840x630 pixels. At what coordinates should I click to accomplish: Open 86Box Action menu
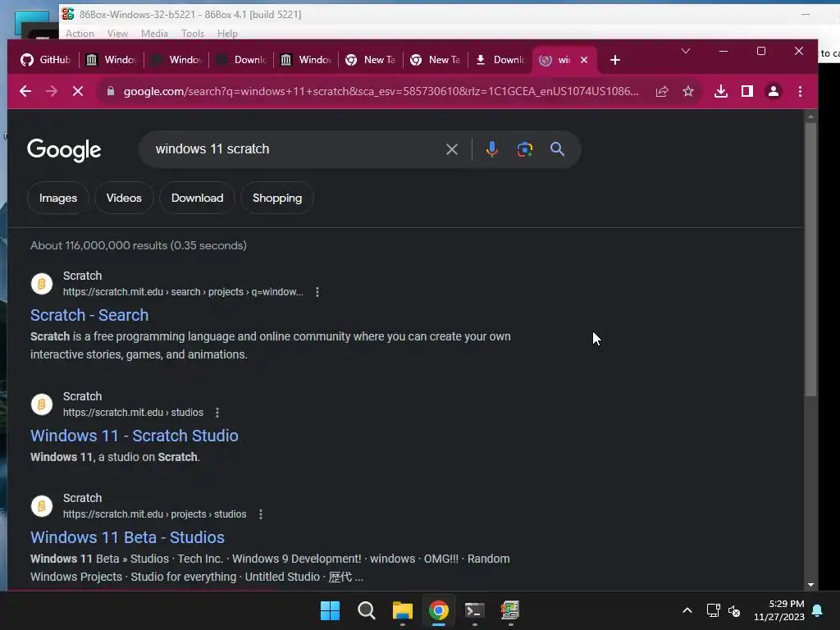click(x=80, y=33)
